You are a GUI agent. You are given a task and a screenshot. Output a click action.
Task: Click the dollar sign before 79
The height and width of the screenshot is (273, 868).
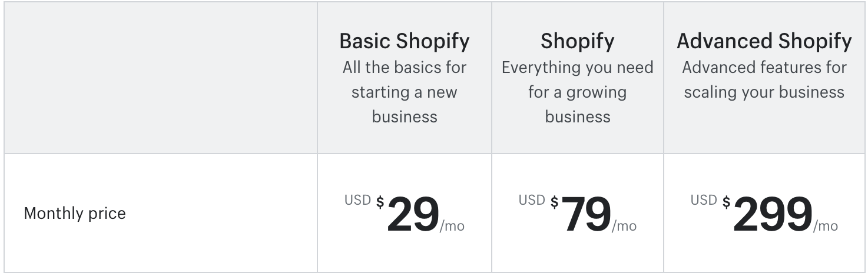(555, 202)
